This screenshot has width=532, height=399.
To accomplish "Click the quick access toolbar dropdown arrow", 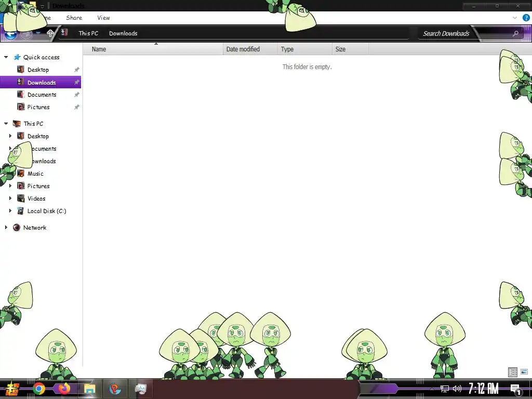I will (43, 6).
